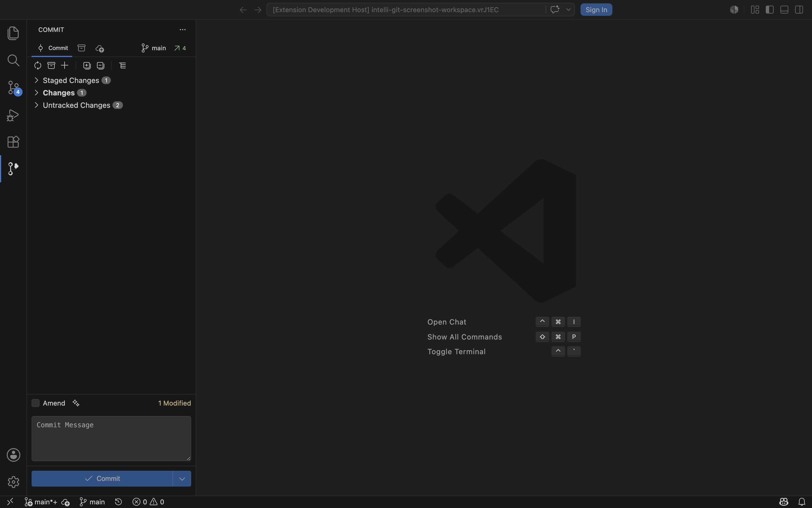
Task: Click main*+ in status bar
Action: tap(41, 502)
